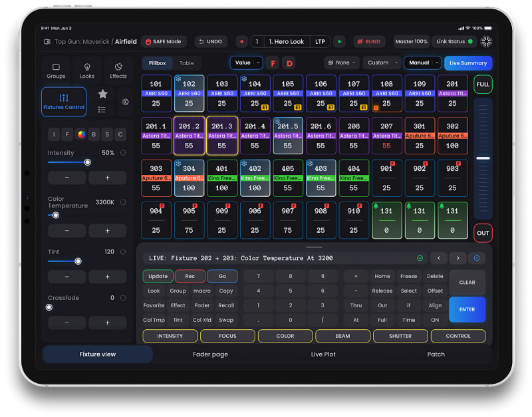Toggle SAFE Mode

pos(164,41)
